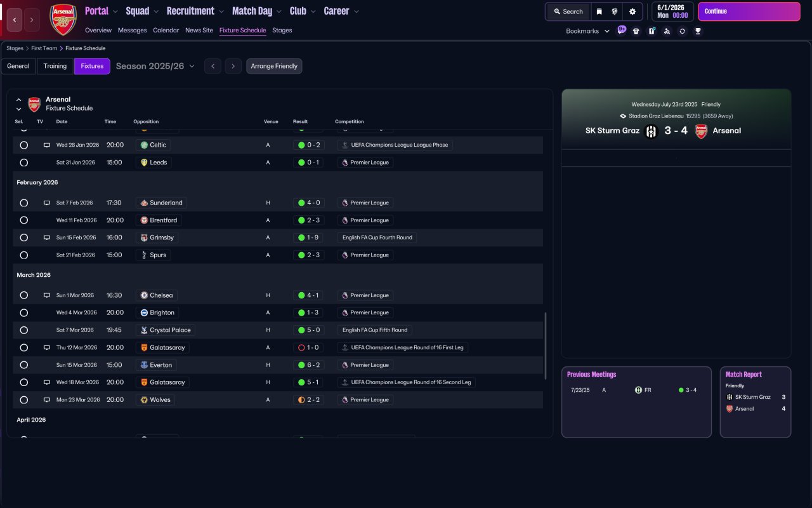Switch to the Calendar tab
Screen dimensions: 812x508
166,30
